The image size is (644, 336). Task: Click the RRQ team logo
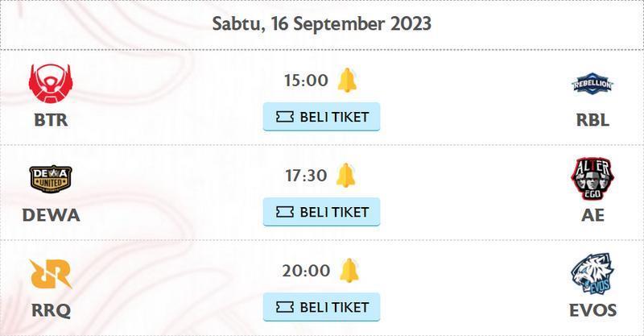51,274
